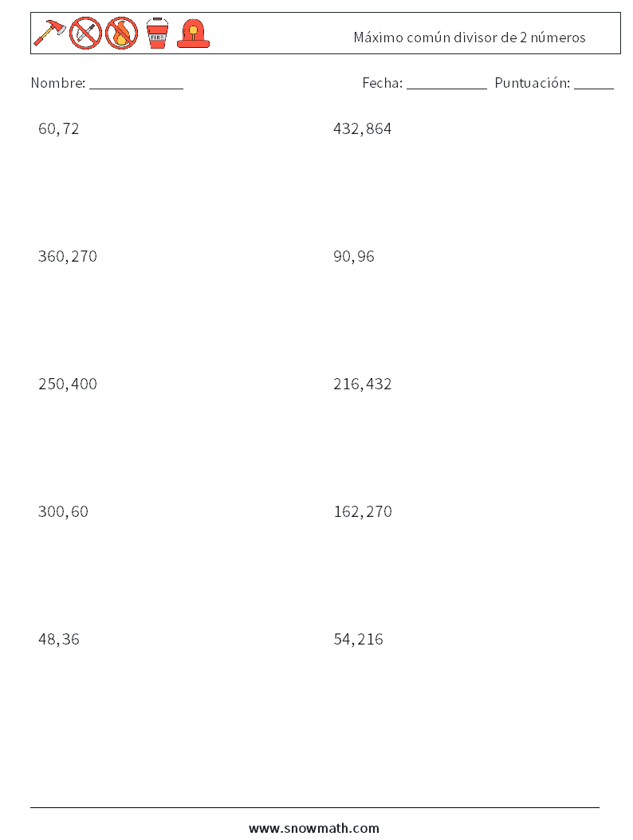Click the no smoking sign icon
Image resolution: width=633 pixels, height=840 pixels.
coord(85,34)
